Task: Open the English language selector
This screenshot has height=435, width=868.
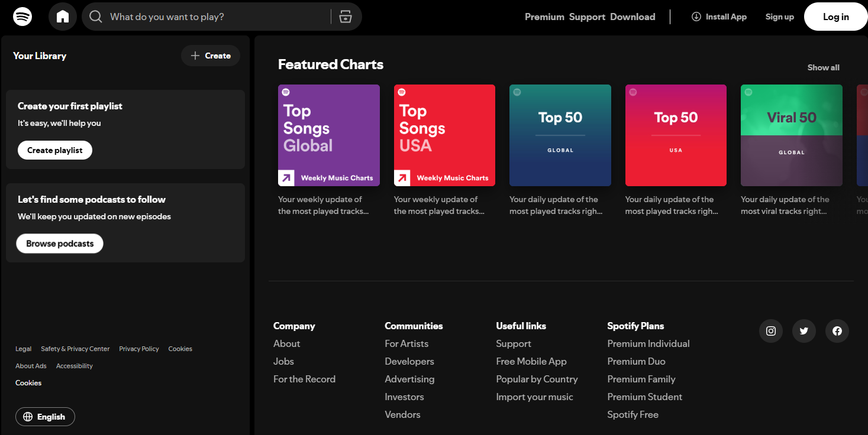Action: 45,417
